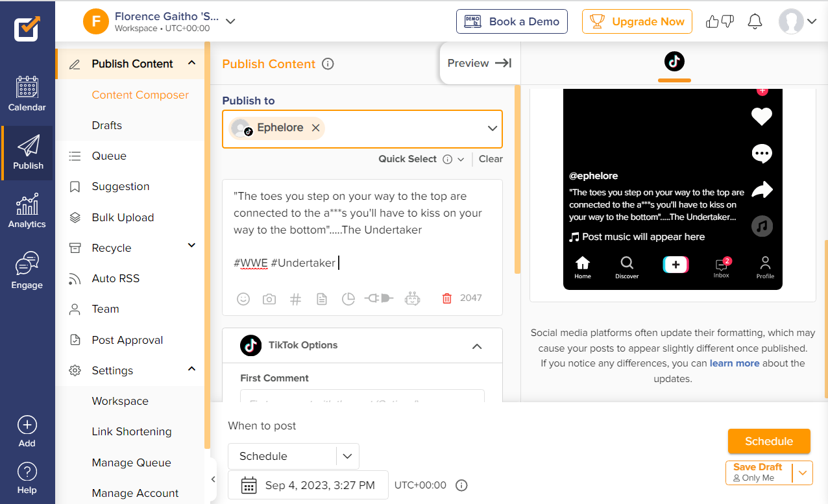Click the thumbs down feedback icon
The width and height of the screenshot is (828, 504).
coord(727,21)
